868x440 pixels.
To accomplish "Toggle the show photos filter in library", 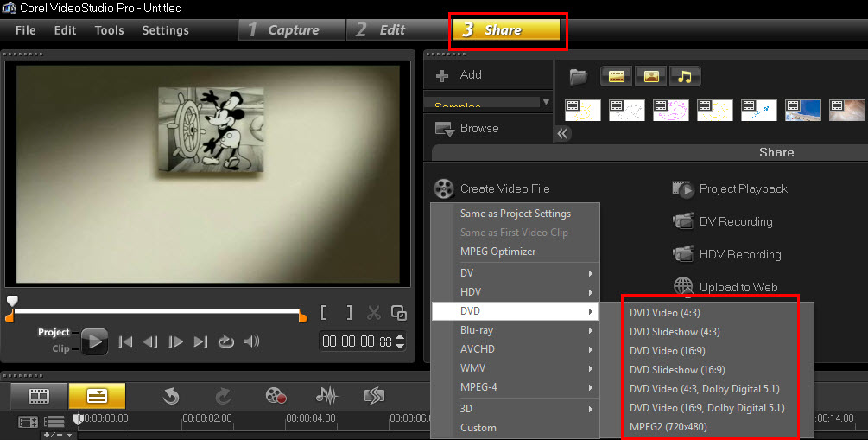I will coord(650,76).
